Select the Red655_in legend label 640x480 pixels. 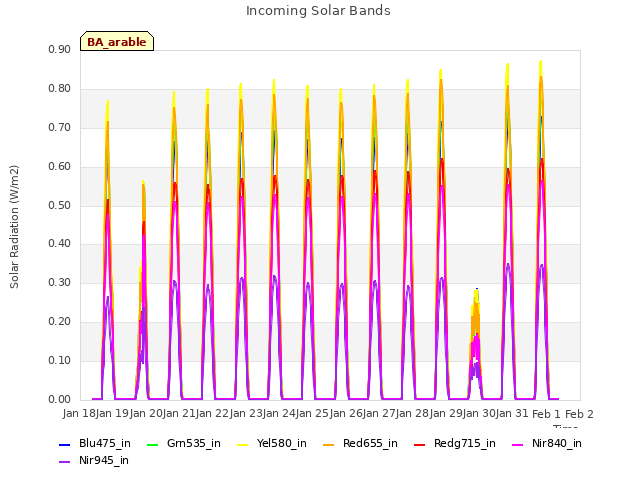pyautogui.click(x=370, y=444)
